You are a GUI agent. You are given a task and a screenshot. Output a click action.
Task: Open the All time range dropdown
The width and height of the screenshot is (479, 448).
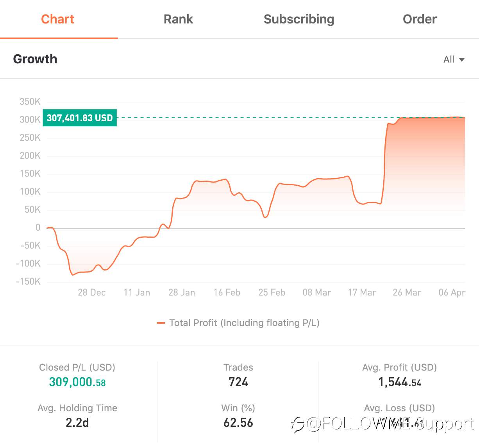(454, 59)
